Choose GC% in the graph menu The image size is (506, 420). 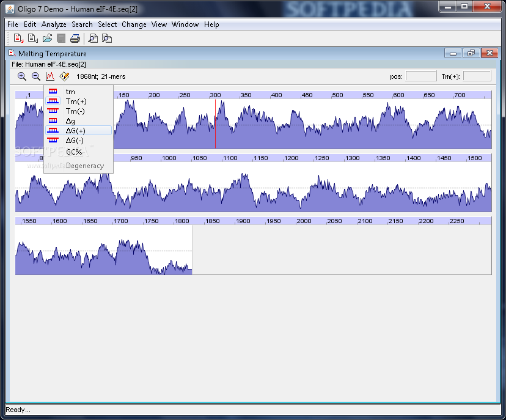click(79, 152)
